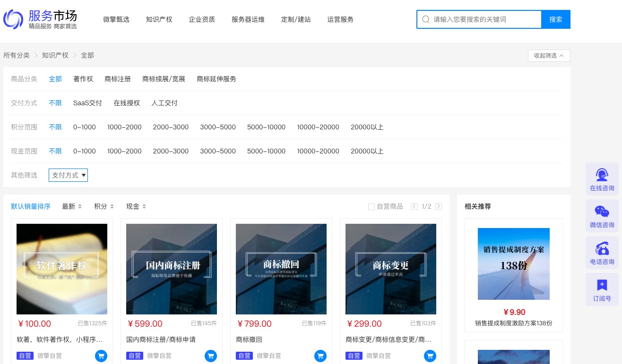Select 不限 in 交付方式 row
Image resolution: width=622 pixels, height=364 pixels.
(55, 103)
